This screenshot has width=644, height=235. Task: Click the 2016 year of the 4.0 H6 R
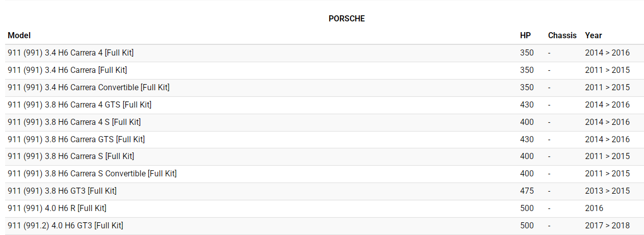click(594, 208)
